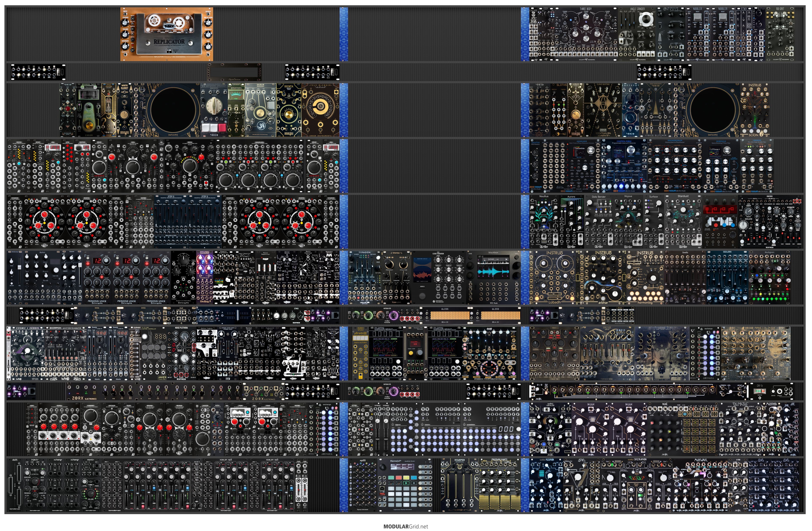Select the Qu-Bit Stardust module
This screenshot has height=531, width=812.
[x=683, y=222]
